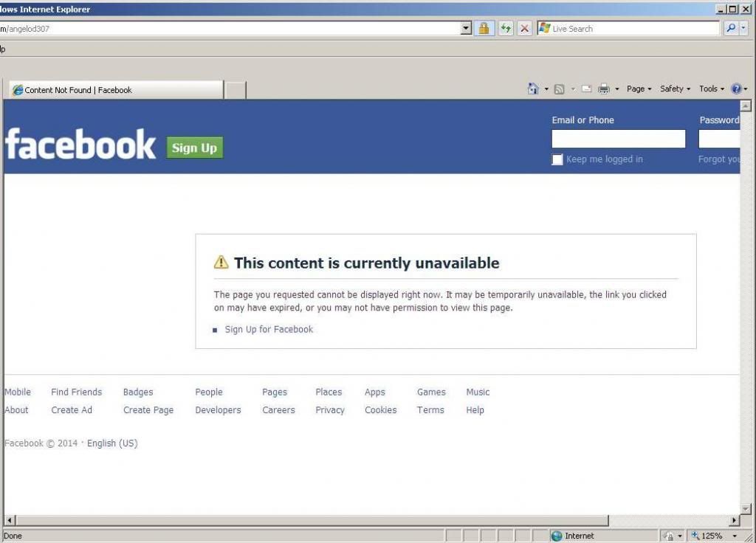Open a new tab with the blank tab button
Viewport: 756px width, 543px height.
click(236, 90)
